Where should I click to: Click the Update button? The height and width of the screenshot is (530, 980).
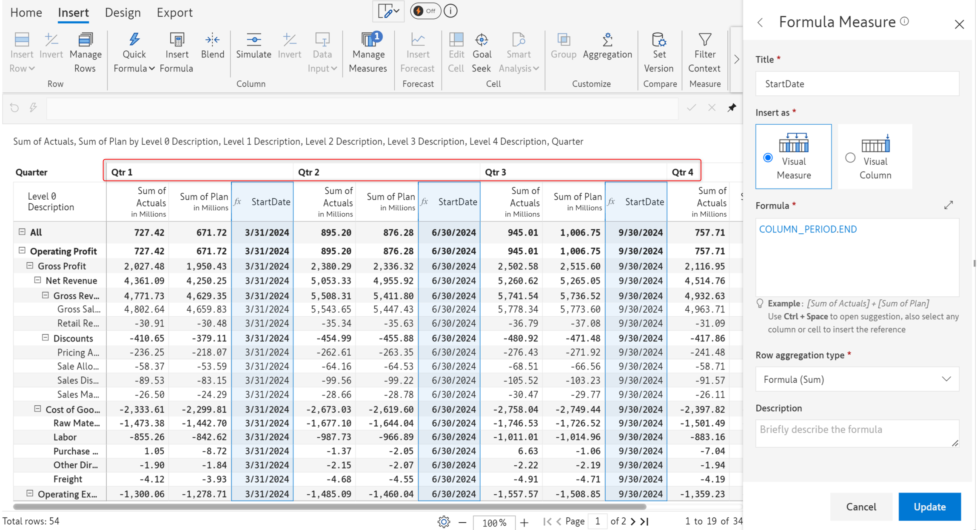pyautogui.click(x=929, y=507)
